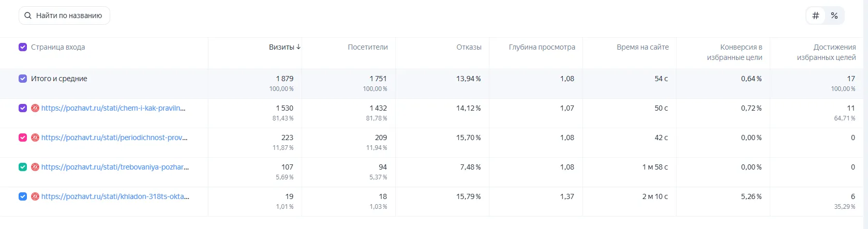The width and height of the screenshot is (868, 229).
Task: Open the pozhavt.ru/stati/trebovaniya-pozhar link
Action: tap(115, 167)
